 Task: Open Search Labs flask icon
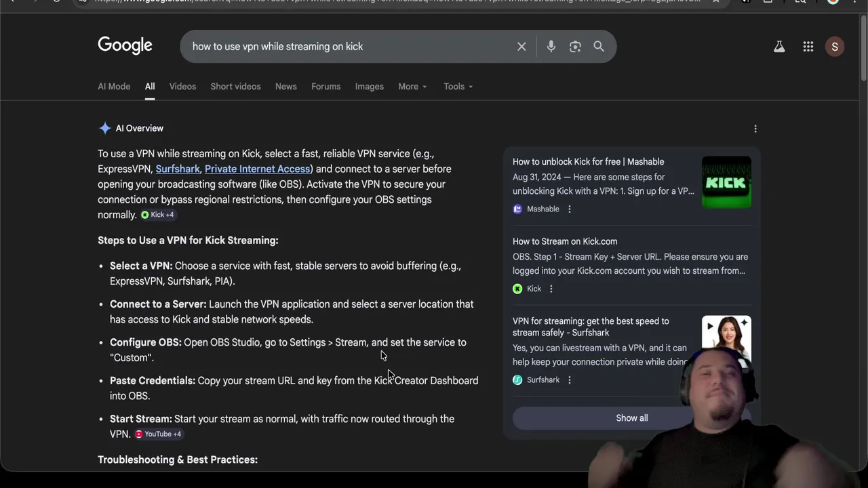point(779,47)
